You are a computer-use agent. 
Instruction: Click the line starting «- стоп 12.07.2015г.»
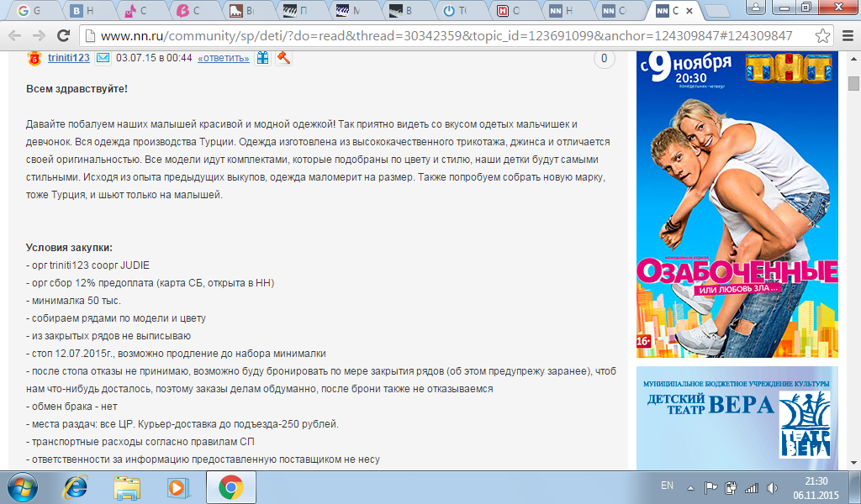176,354
